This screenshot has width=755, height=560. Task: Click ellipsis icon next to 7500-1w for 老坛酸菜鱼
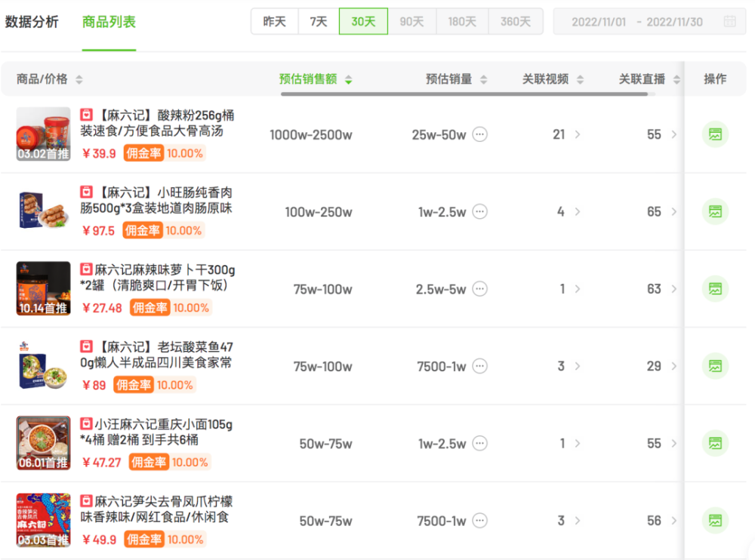479,366
